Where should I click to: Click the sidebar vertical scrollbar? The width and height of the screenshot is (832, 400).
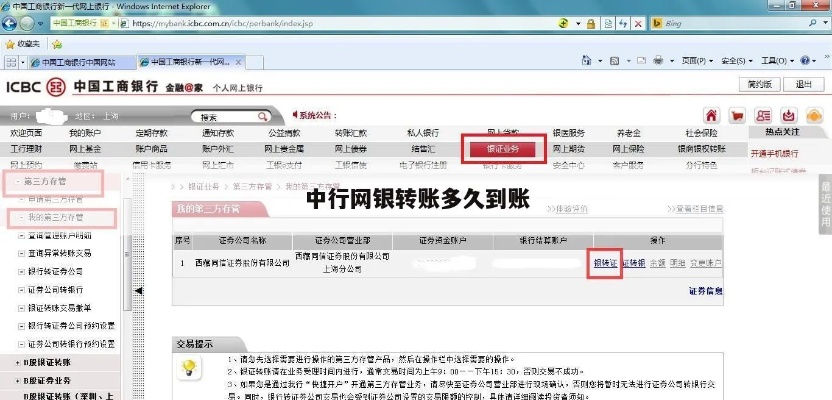point(126,255)
